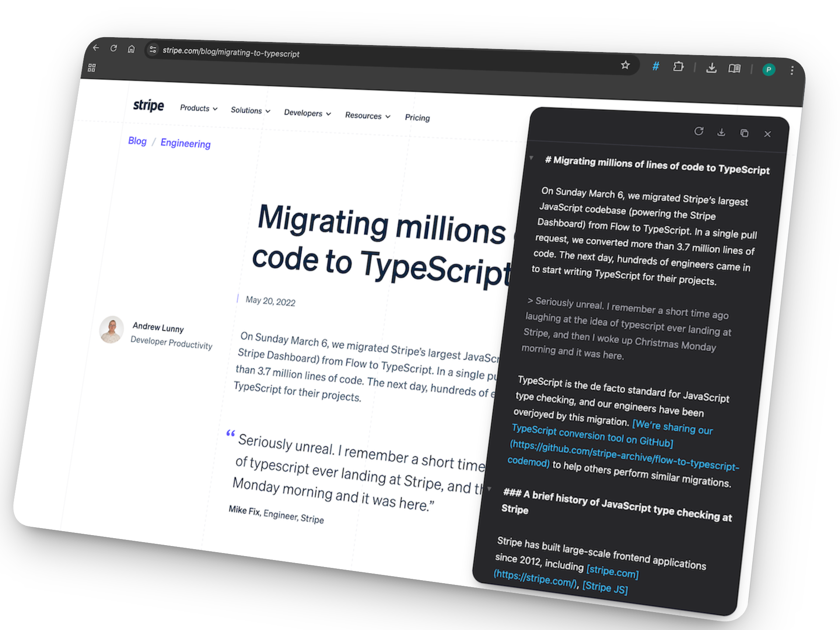Click the browser back arrow
Screen dimensions: 840x630
point(96,48)
